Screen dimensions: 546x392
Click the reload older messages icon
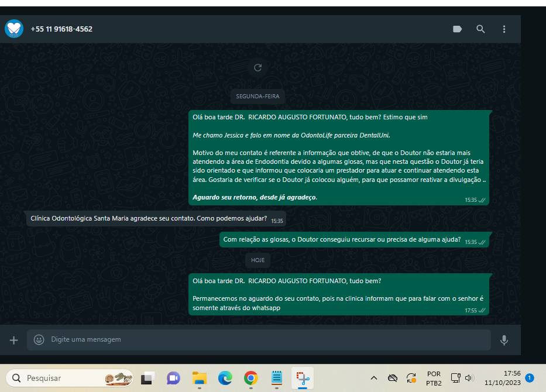pos(257,67)
